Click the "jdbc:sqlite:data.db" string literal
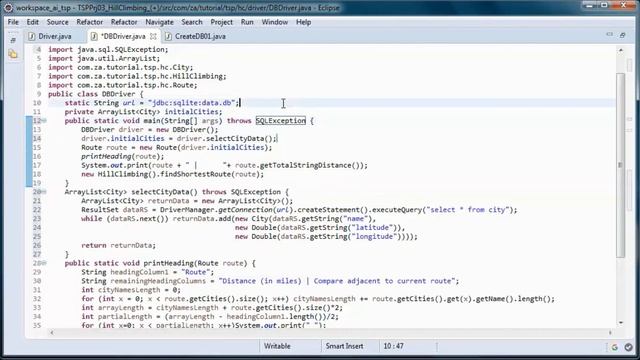The height and width of the screenshot is (360, 640). 192,103
